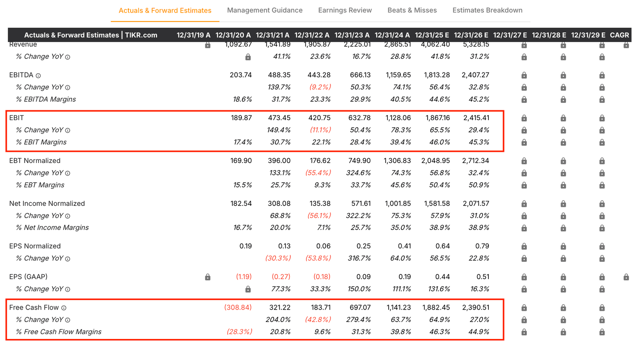
Task: Select the Estimates Breakdown tab
Action: [487, 10]
